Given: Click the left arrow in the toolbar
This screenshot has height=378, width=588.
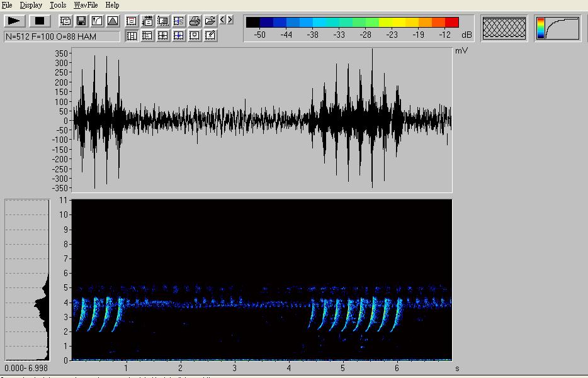Looking at the screenshot, I should [223, 20].
